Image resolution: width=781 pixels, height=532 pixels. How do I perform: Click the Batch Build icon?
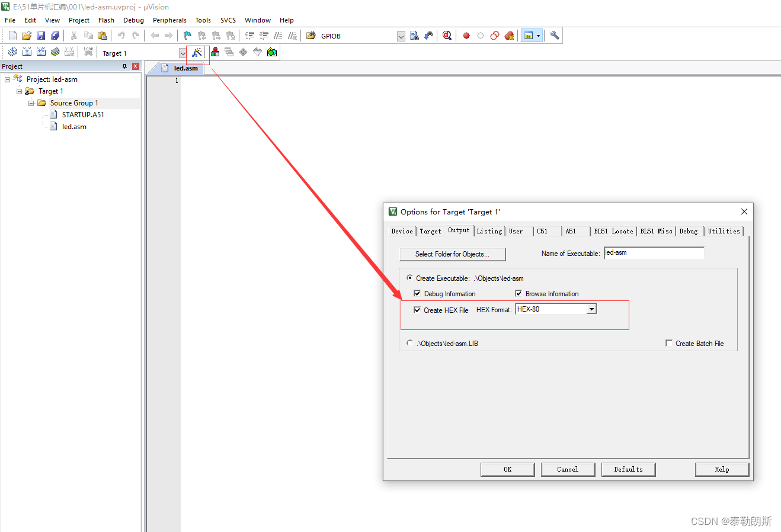point(55,52)
